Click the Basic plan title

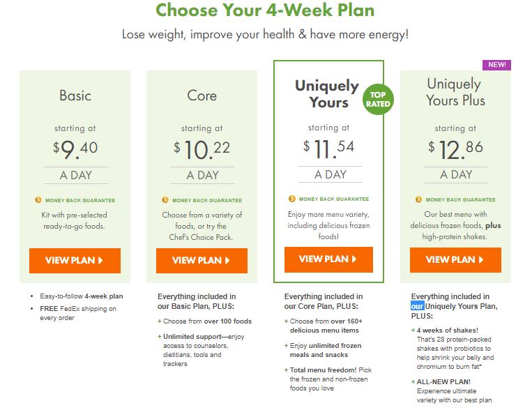coord(75,96)
